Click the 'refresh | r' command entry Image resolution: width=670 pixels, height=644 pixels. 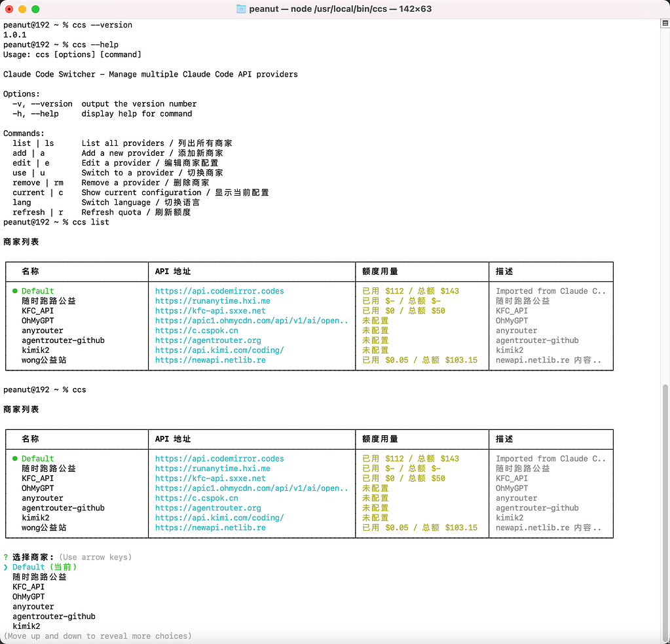(102, 212)
